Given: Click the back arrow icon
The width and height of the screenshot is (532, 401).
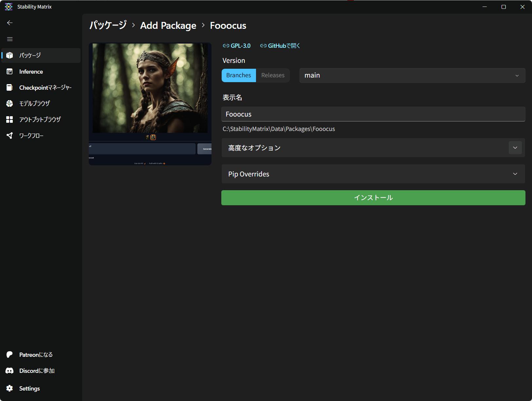Looking at the screenshot, I should pyautogui.click(x=10, y=23).
